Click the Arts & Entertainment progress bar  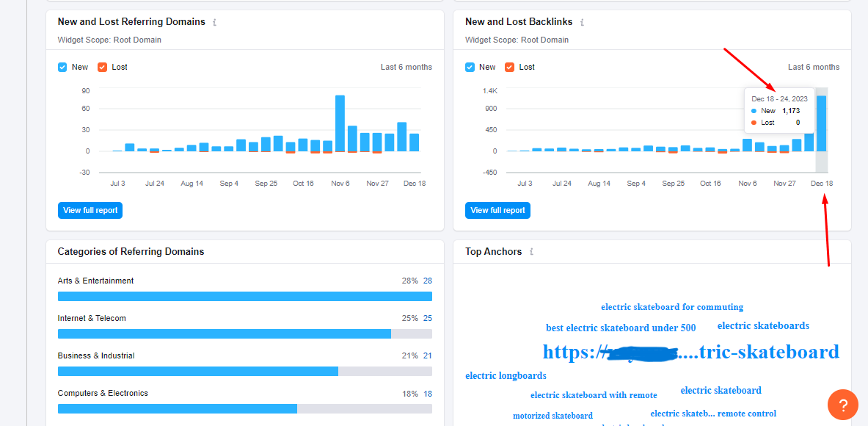244,296
